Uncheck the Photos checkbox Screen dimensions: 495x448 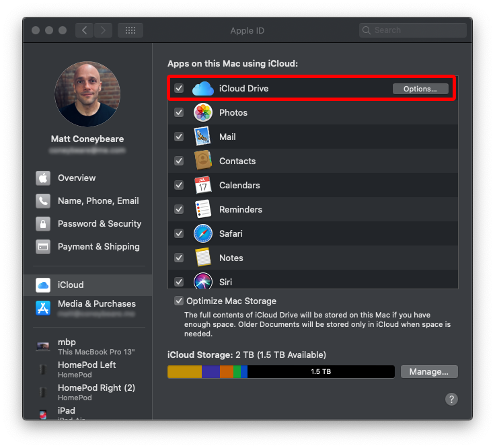tap(179, 113)
